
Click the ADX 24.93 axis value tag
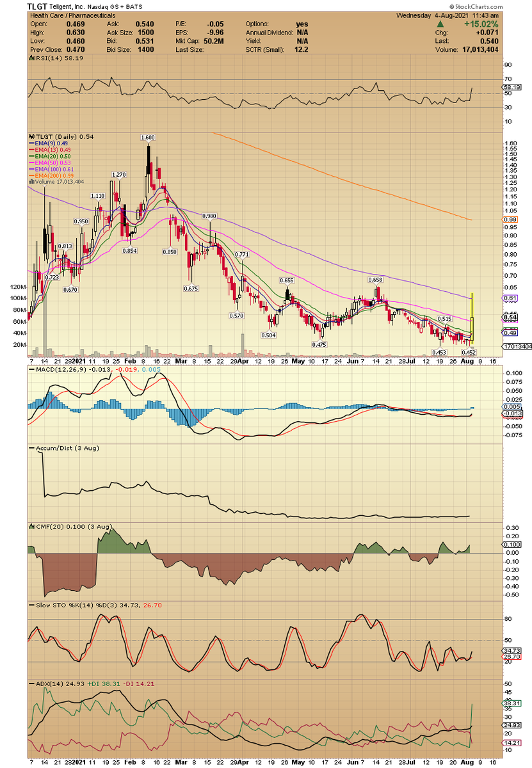(511, 725)
